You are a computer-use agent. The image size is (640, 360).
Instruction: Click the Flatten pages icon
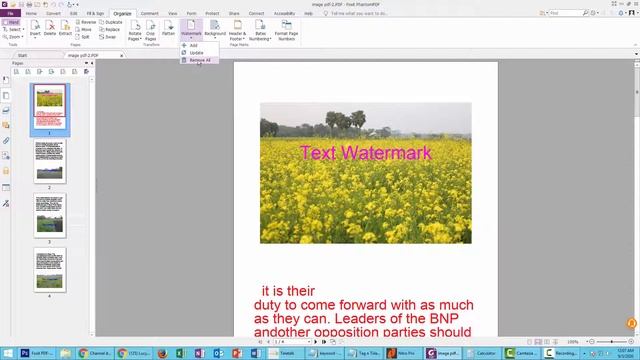point(168,28)
